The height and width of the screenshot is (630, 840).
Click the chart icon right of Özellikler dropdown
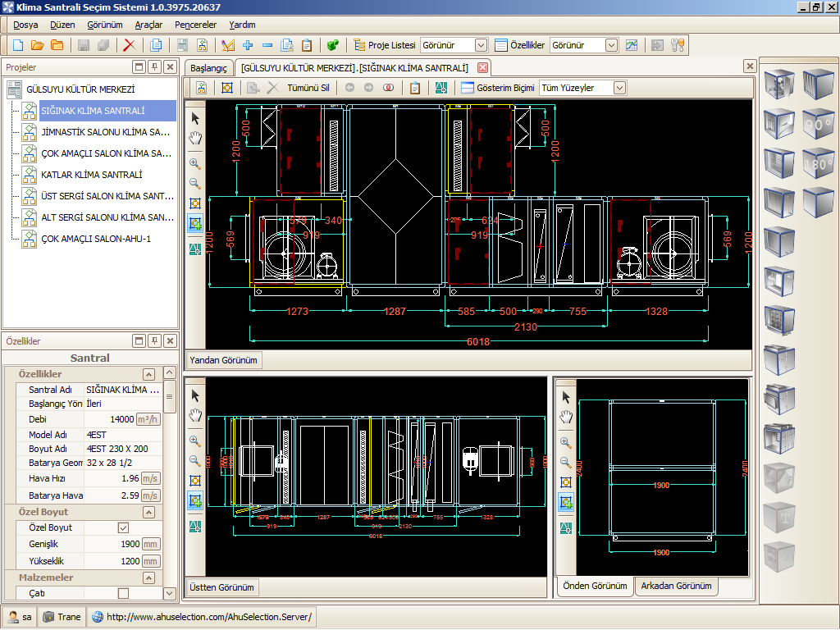pyautogui.click(x=632, y=46)
